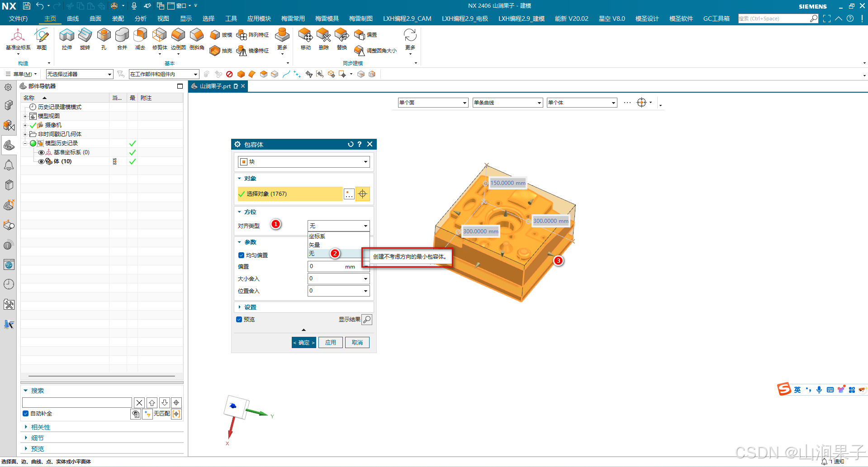The height and width of the screenshot is (467, 868).
Task: Open the 草图 (Sketch) tool
Action: [42, 39]
